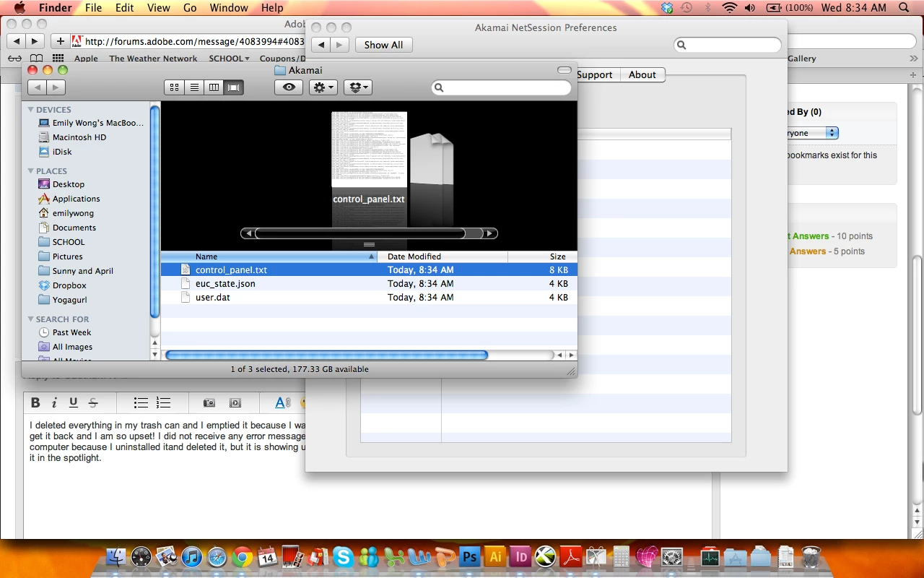The width and height of the screenshot is (924, 578).
Task: Collapse the PLACES sidebar section
Action: click(x=31, y=171)
